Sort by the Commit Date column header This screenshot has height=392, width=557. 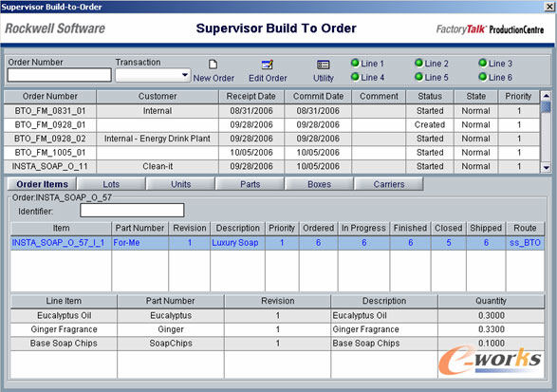click(x=318, y=96)
